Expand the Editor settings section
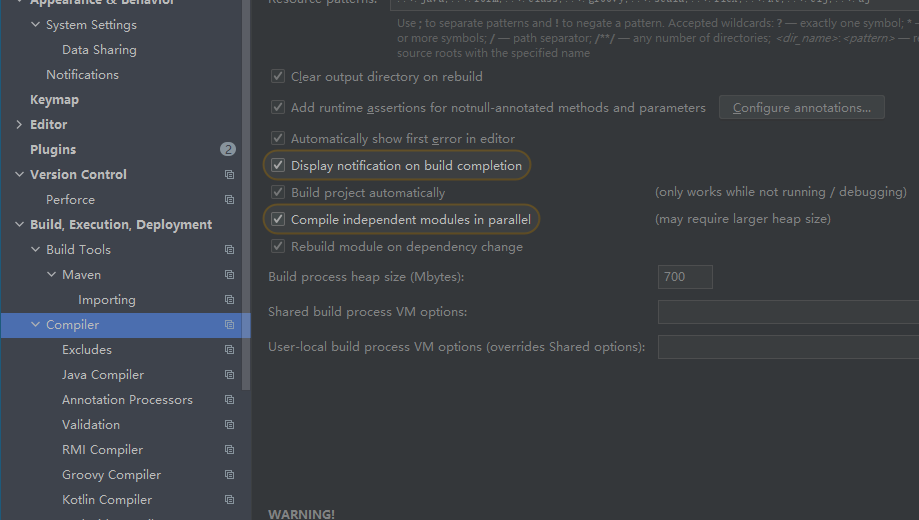The height and width of the screenshot is (520, 919). point(19,124)
